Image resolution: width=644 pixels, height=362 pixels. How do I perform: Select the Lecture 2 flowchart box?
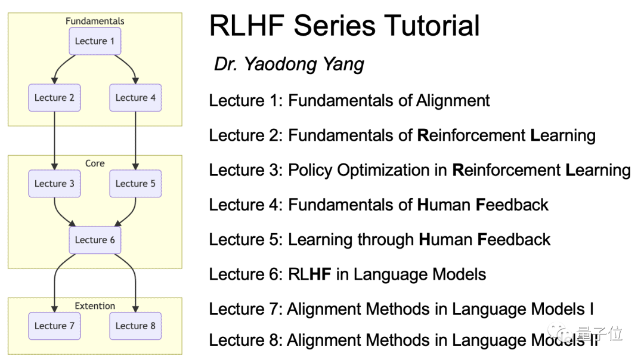[x=54, y=98]
